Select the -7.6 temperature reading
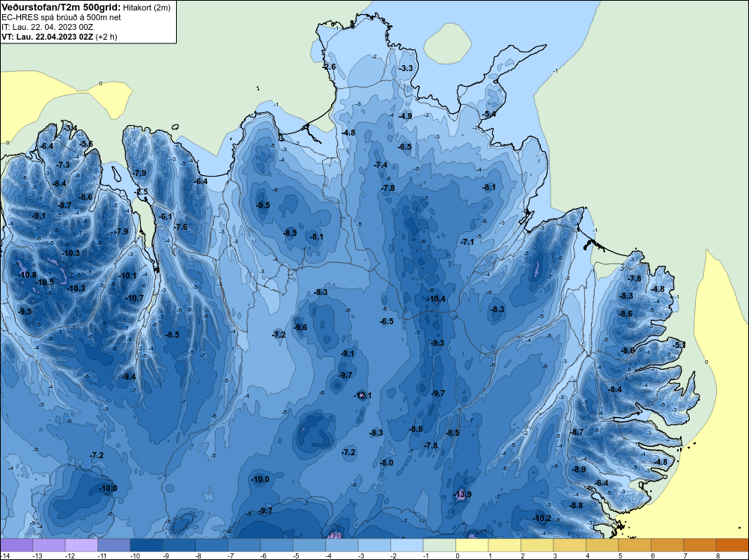Image resolution: width=749 pixels, height=560 pixels. pos(181,228)
